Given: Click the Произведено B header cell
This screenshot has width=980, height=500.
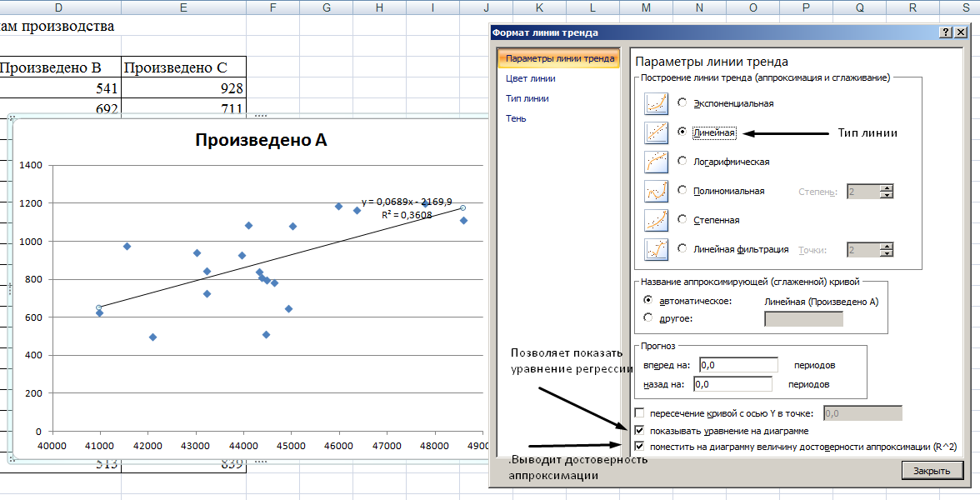Looking at the screenshot, I should click(61, 67).
